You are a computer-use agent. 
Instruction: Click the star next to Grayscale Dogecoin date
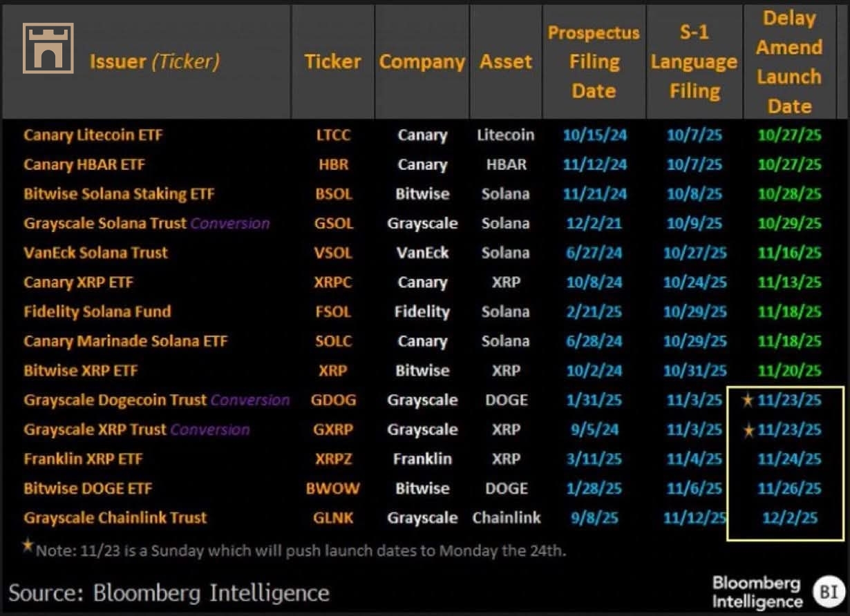(746, 400)
